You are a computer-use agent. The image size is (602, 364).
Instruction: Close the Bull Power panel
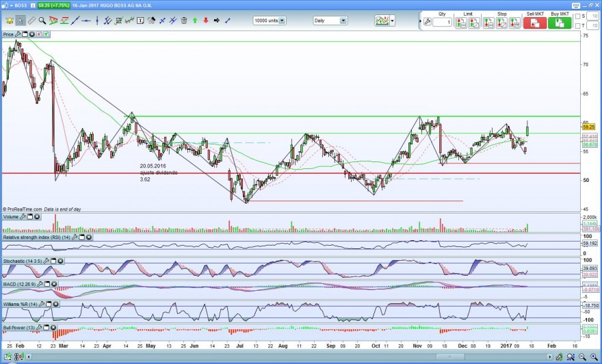tap(53, 328)
